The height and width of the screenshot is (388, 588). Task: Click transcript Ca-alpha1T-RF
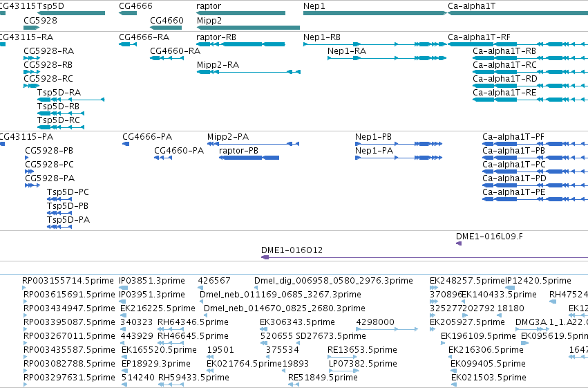click(479, 37)
